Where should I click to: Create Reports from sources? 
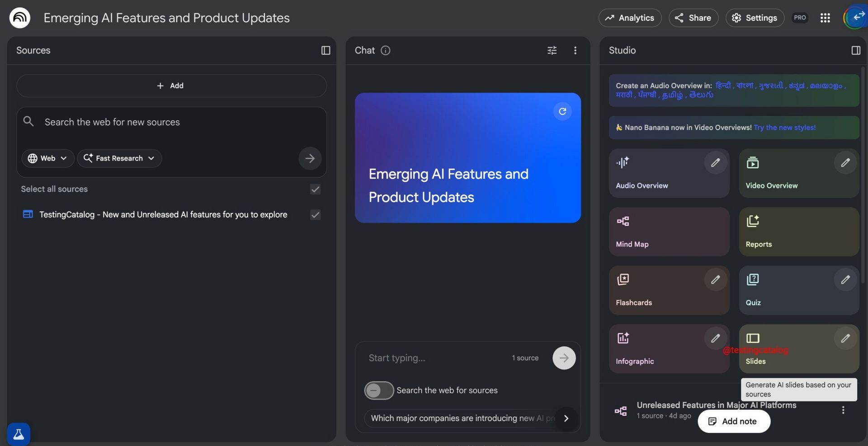(x=799, y=232)
